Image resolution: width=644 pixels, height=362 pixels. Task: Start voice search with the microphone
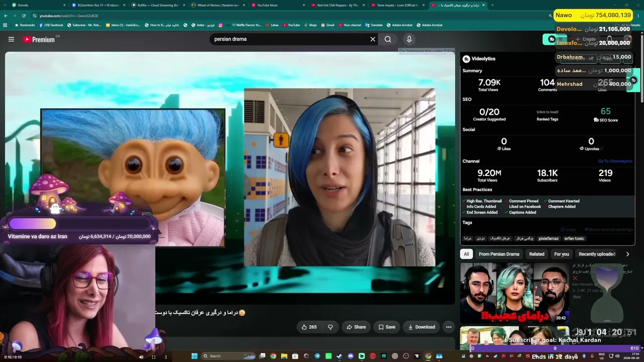(x=409, y=39)
